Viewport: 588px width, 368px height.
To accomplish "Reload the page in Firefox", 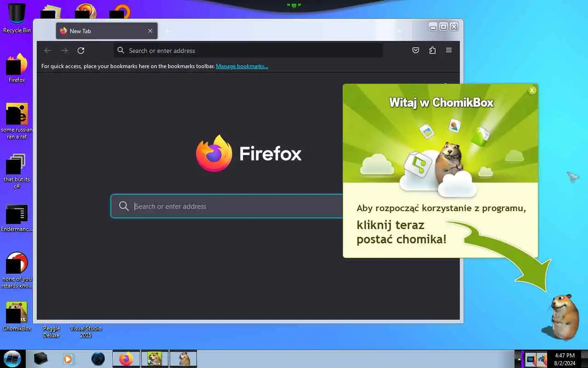I will click(81, 51).
